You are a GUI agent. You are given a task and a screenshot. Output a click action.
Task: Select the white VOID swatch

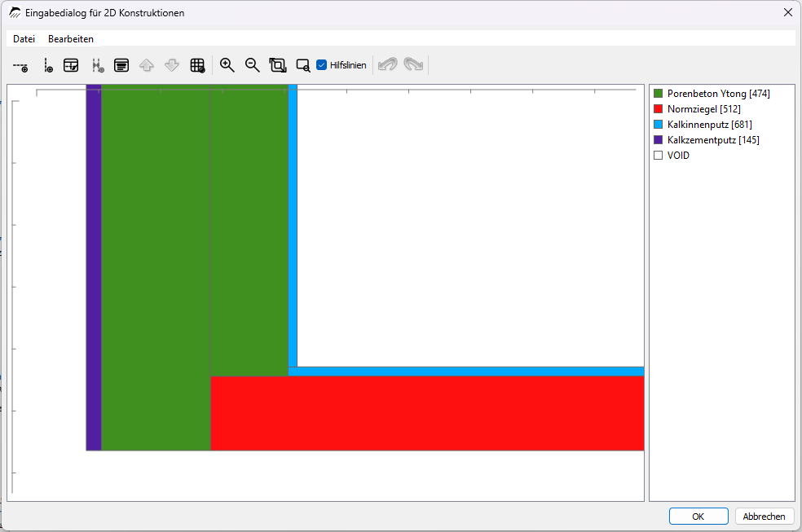click(x=659, y=156)
